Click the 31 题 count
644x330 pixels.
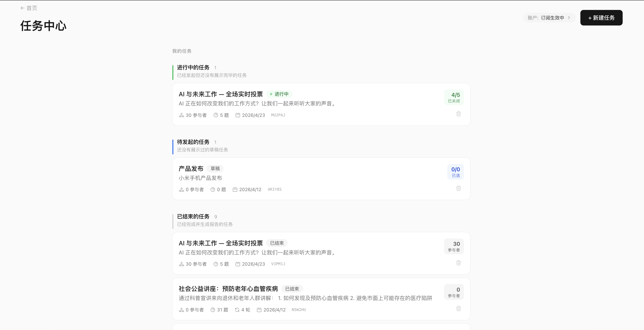(x=223, y=310)
